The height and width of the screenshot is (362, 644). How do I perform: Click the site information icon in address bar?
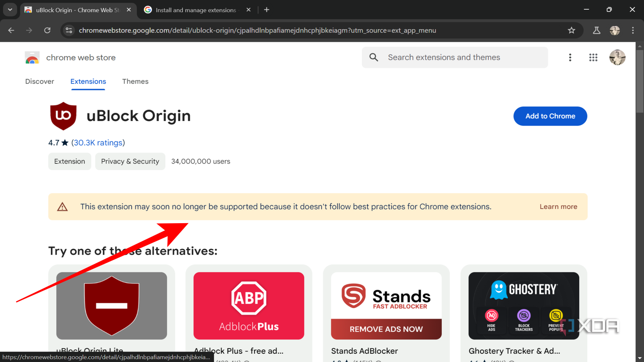click(69, 30)
